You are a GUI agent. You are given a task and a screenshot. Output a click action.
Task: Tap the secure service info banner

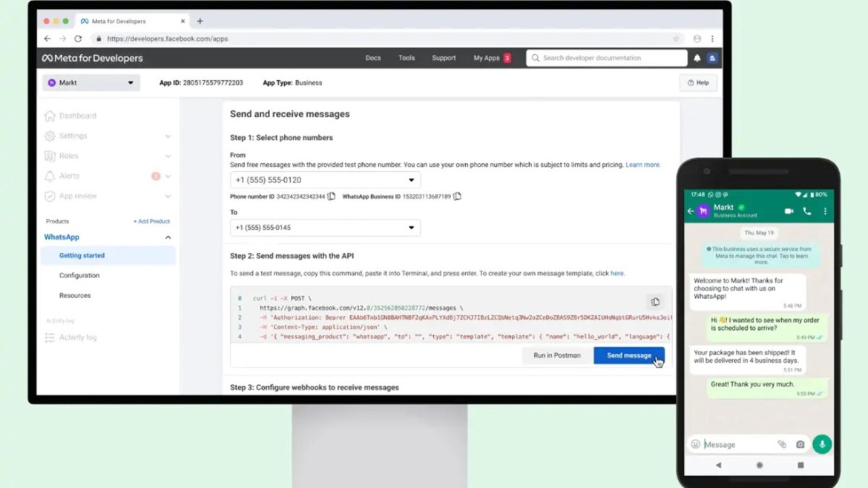(760, 256)
